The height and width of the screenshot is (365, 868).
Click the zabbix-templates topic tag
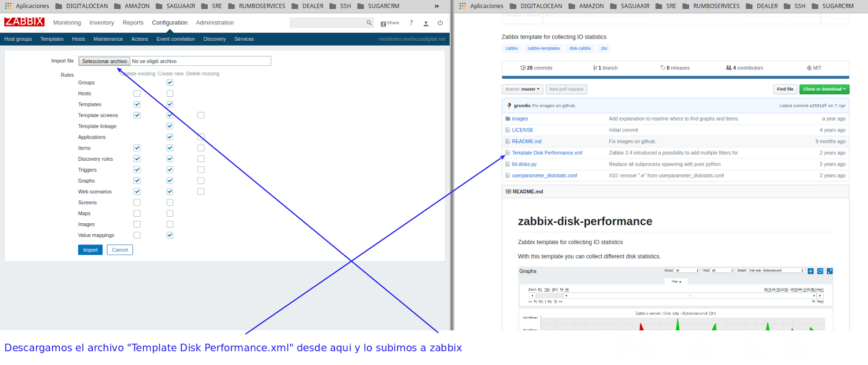tap(544, 48)
